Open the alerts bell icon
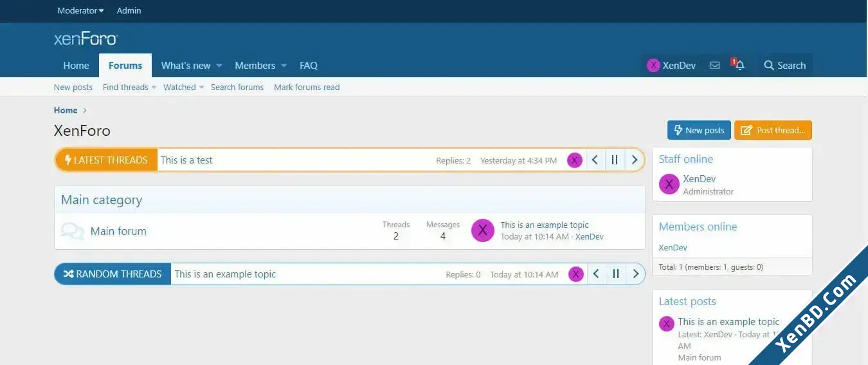 (x=739, y=66)
